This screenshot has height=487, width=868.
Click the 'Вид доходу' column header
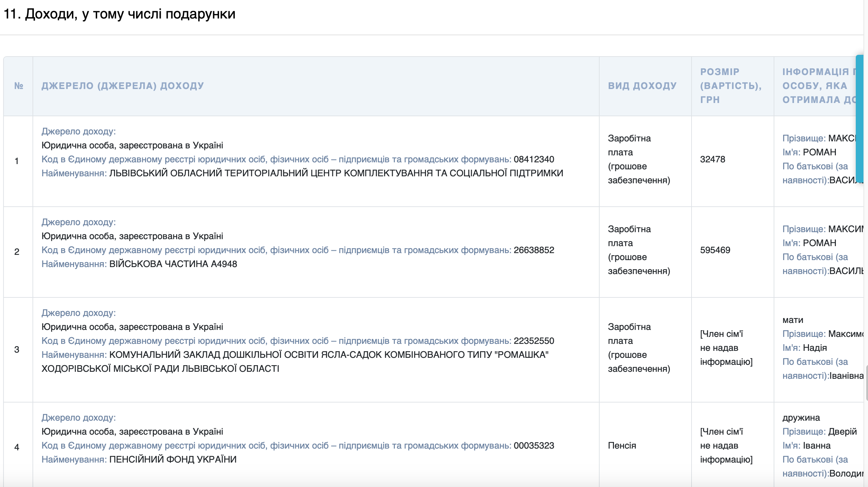pyautogui.click(x=642, y=86)
